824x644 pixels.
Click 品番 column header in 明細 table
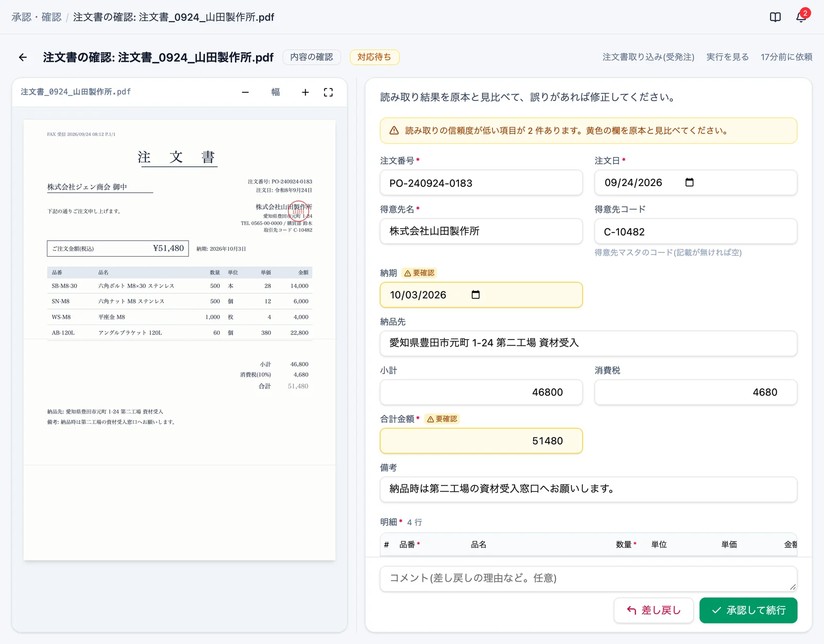(x=409, y=545)
